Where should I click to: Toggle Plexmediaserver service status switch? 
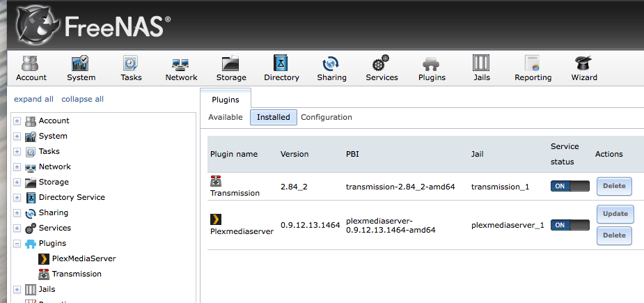click(x=570, y=225)
